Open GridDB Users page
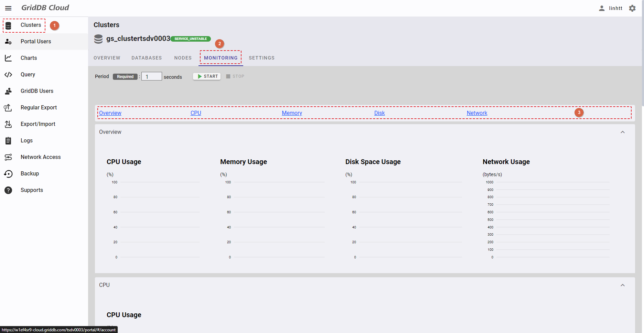Screen dimensions: 644x333 37,91
